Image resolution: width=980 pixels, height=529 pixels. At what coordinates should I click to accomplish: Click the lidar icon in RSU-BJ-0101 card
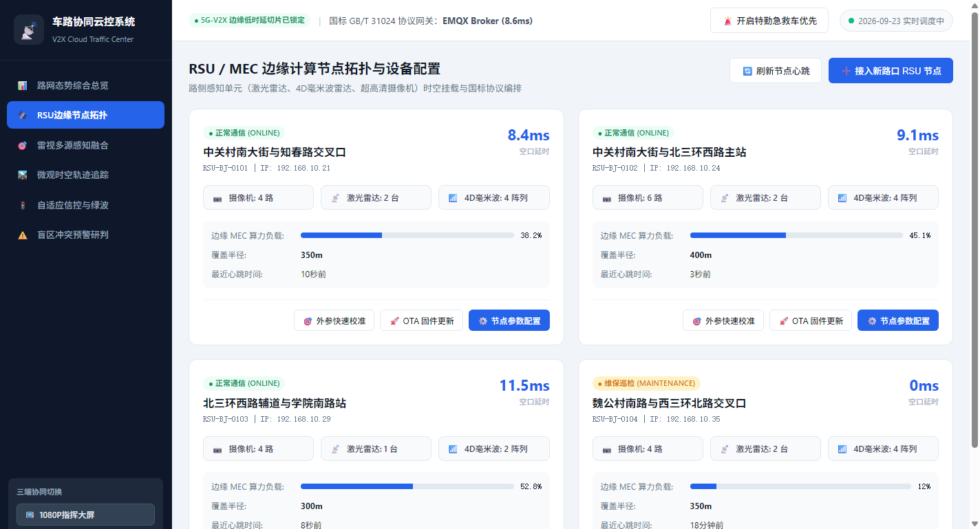(335, 198)
